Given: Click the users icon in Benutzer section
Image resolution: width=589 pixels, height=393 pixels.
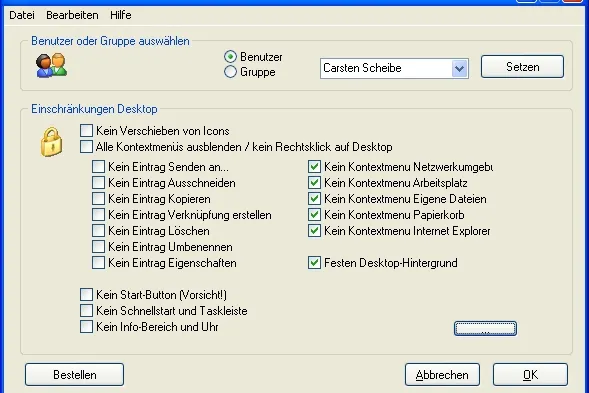Looking at the screenshot, I should click(51, 66).
